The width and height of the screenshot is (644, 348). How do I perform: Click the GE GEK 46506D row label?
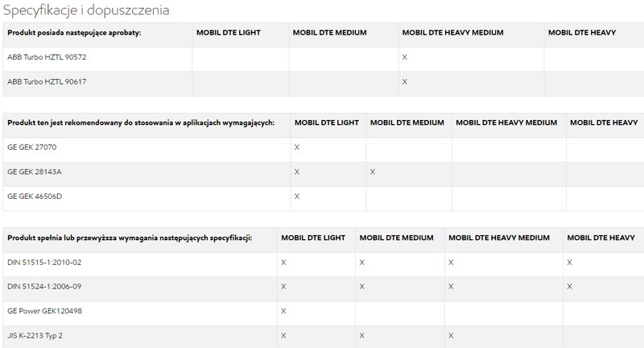click(x=35, y=197)
